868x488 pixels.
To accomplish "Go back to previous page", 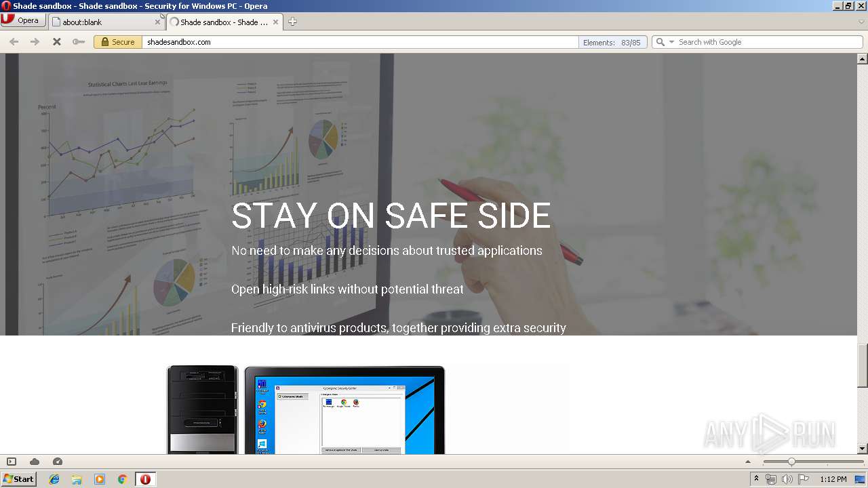I will tap(14, 42).
